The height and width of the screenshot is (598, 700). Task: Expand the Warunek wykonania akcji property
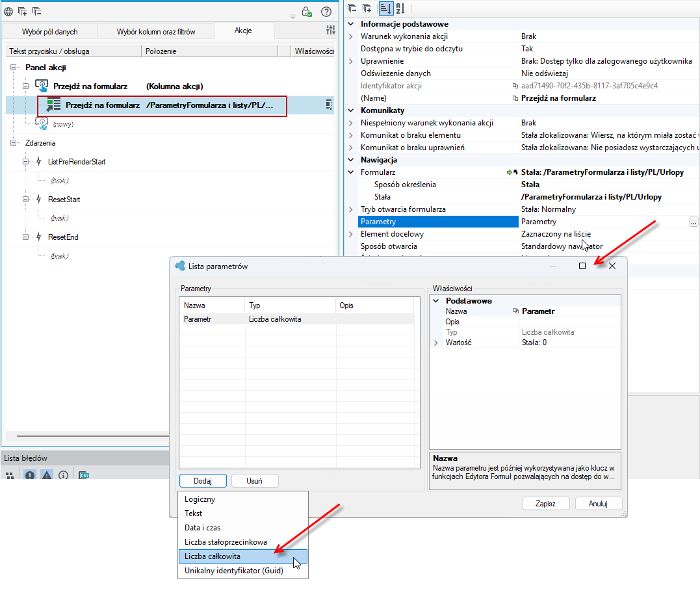tap(351, 36)
